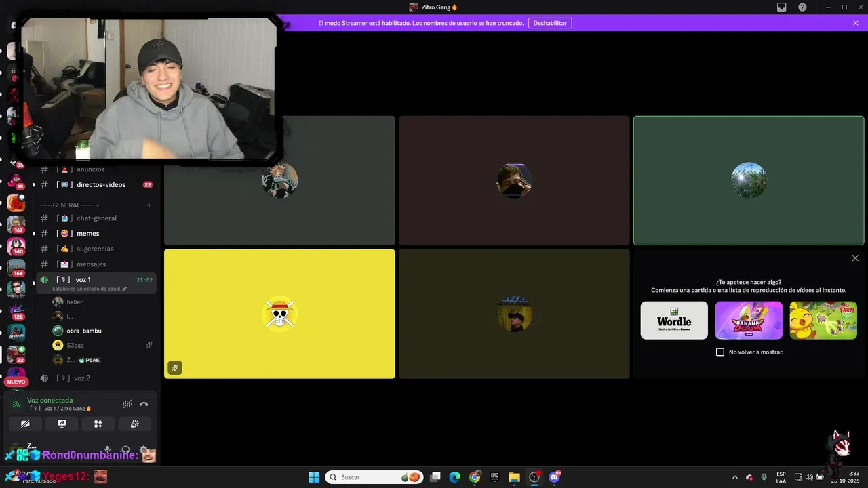This screenshot has width=868, height=488.
Task: Open the directos-videos channel
Action: pos(96,184)
